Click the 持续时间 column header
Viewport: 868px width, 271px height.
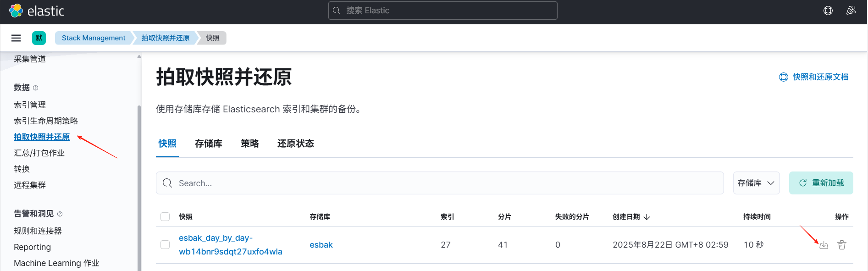point(757,217)
